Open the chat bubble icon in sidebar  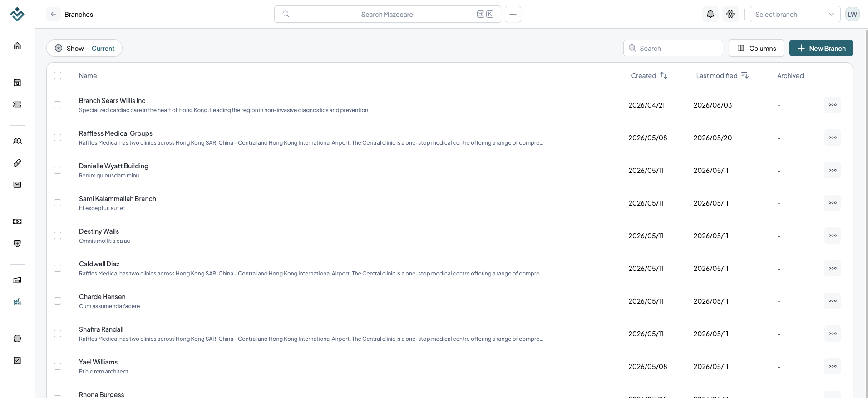tap(17, 339)
